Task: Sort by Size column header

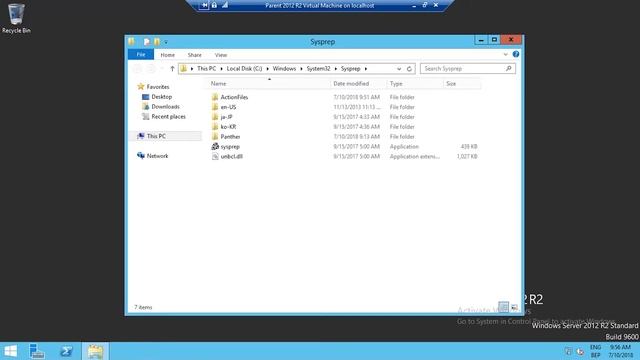Action: pyautogui.click(x=462, y=84)
